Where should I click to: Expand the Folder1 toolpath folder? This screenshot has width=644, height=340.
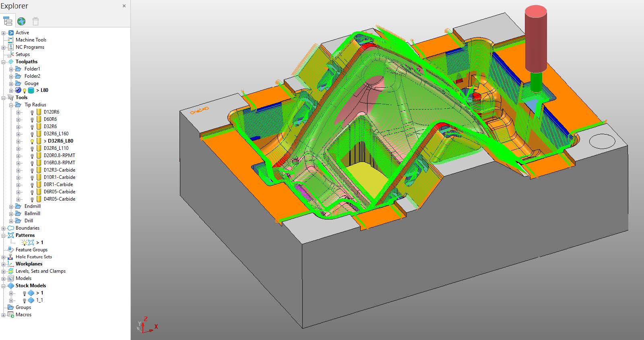[11, 69]
